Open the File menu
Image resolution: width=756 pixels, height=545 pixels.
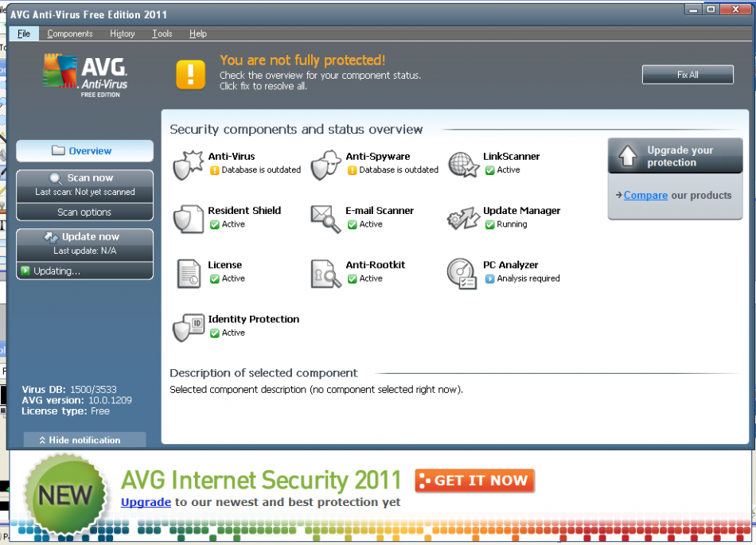(x=24, y=33)
